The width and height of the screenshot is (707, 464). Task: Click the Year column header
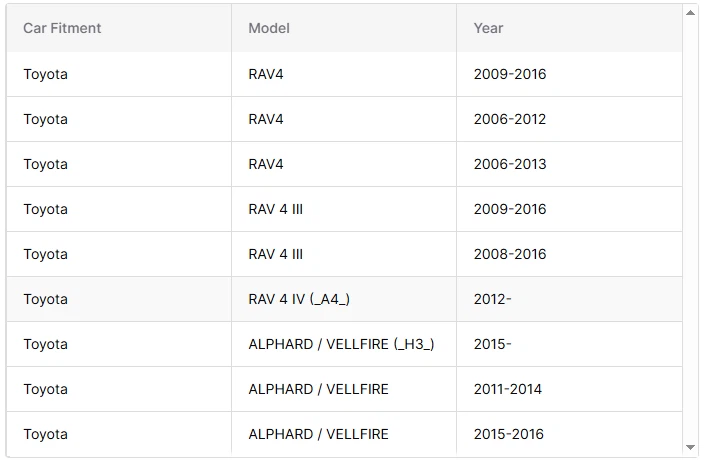[x=488, y=28]
